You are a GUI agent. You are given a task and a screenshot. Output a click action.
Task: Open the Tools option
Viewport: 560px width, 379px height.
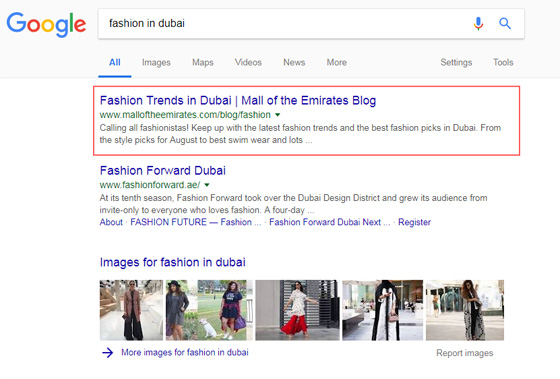coord(503,63)
